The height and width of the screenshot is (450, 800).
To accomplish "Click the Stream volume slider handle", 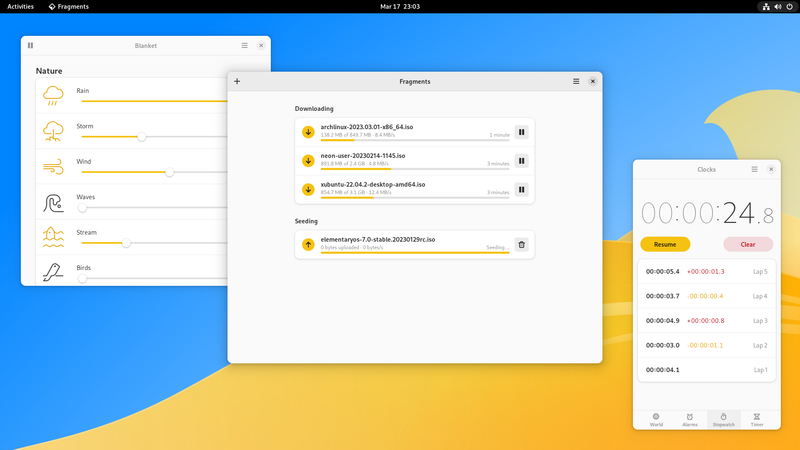I will tap(126, 243).
